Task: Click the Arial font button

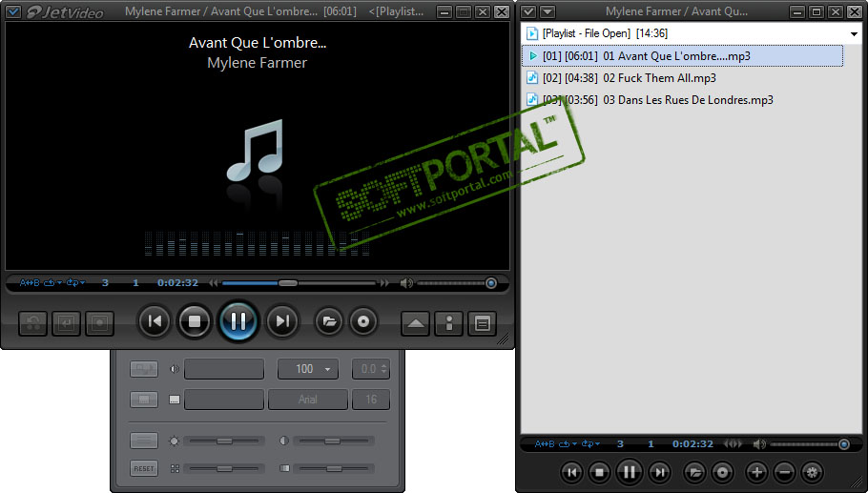Action: [308, 400]
